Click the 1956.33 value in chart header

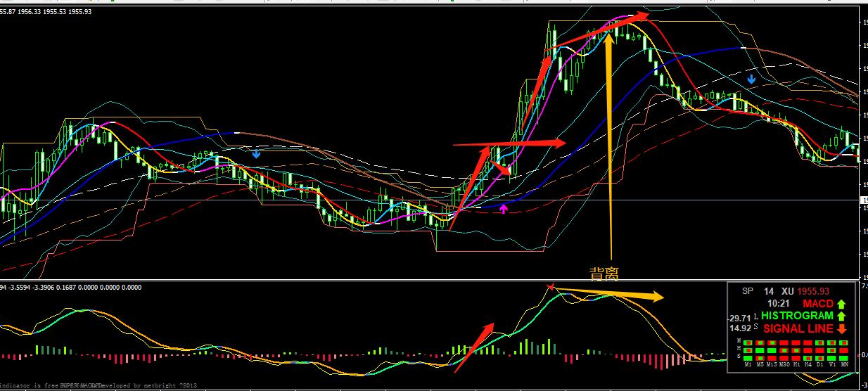(30, 12)
